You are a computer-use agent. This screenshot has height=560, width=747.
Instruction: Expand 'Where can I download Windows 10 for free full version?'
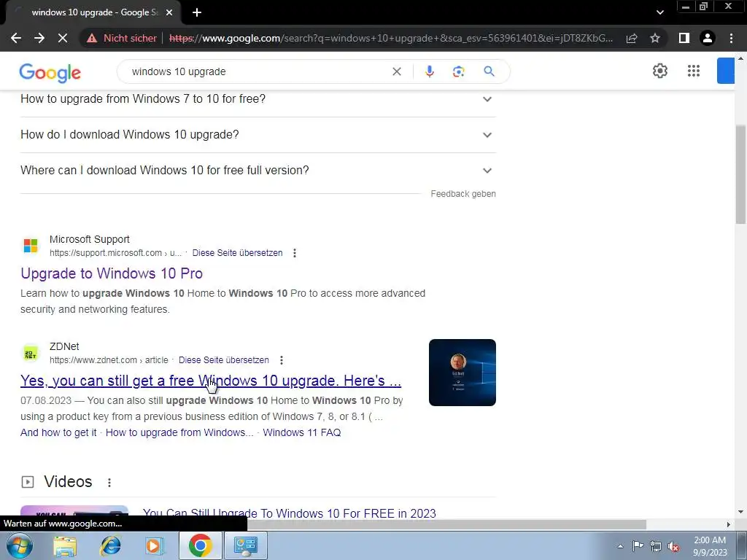point(258,171)
